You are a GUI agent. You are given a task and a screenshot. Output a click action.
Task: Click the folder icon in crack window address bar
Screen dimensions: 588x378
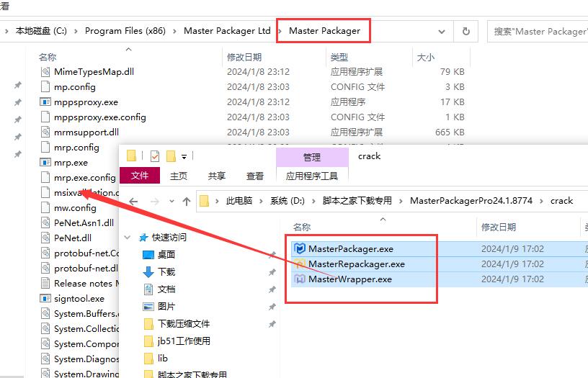tap(204, 201)
